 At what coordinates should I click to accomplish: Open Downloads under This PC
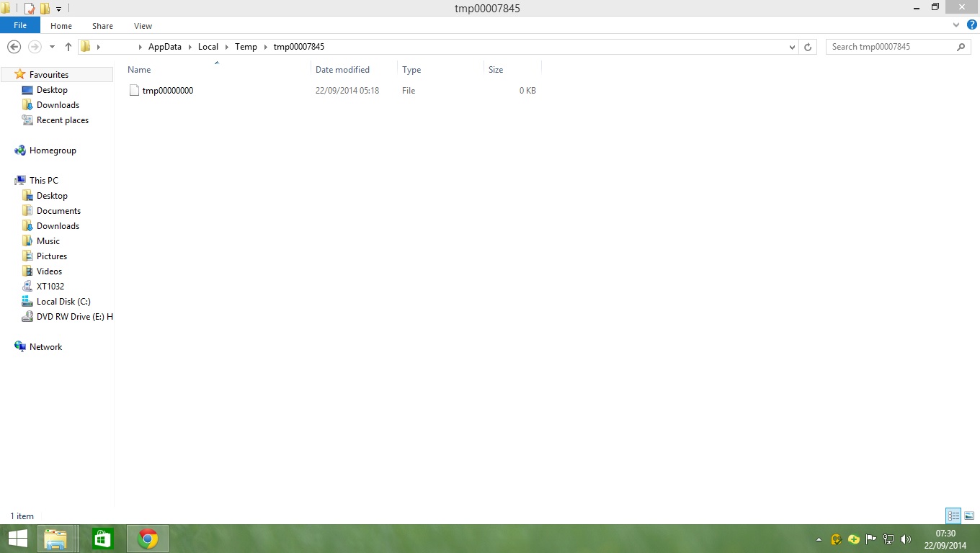pos(58,226)
